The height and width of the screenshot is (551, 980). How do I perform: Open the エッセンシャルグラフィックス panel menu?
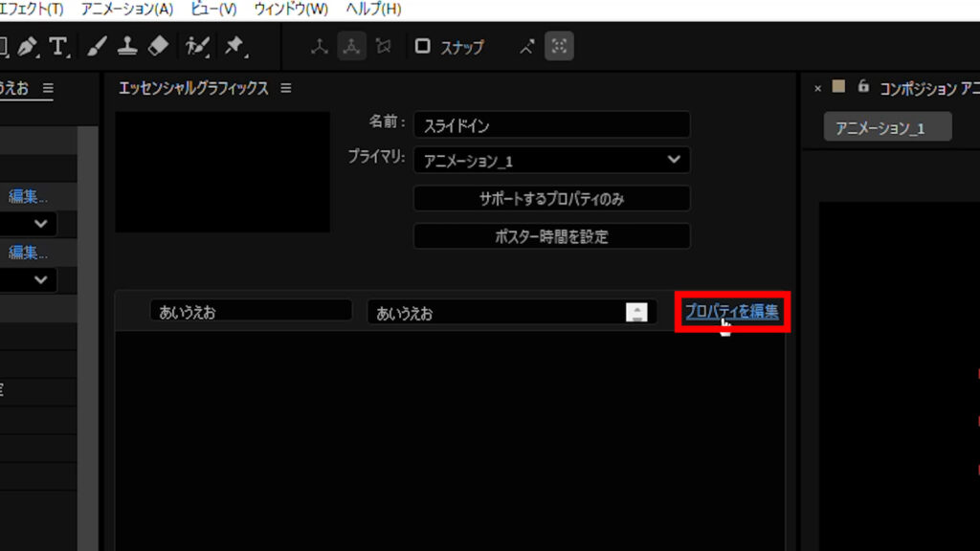[x=285, y=88]
